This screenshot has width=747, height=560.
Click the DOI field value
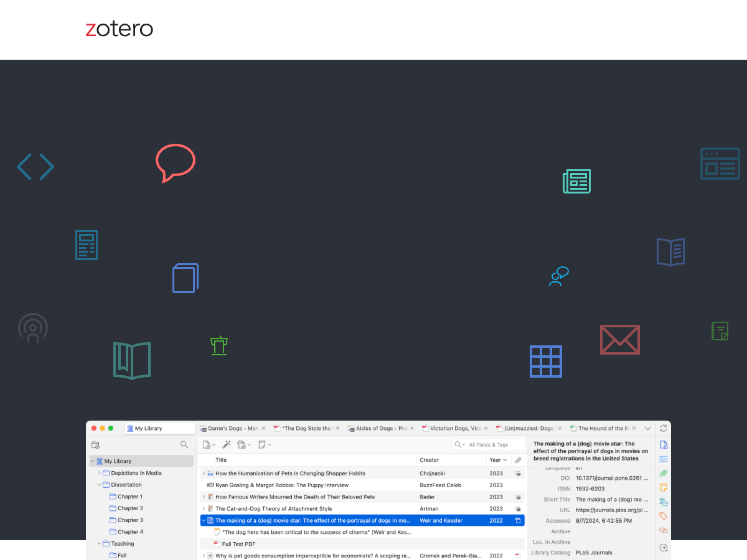(613, 478)
